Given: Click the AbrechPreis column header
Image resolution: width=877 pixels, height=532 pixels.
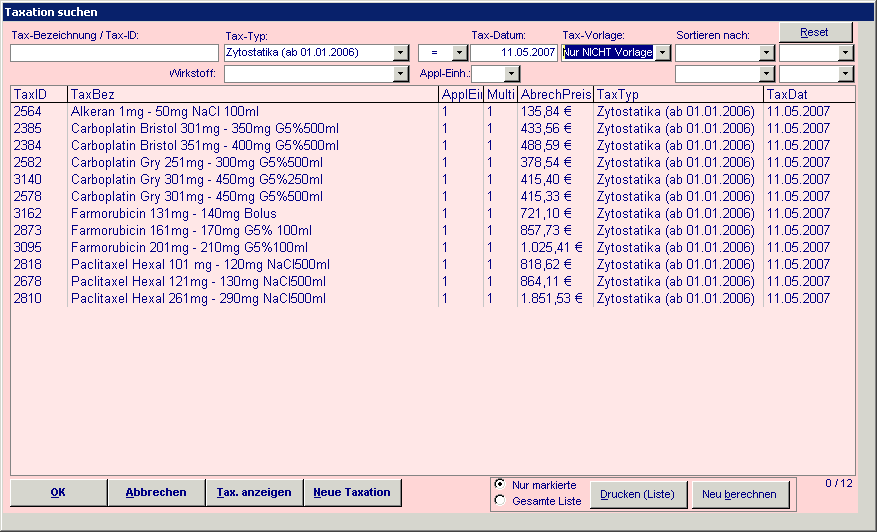Looking at the screenshot, I should 555,94.
